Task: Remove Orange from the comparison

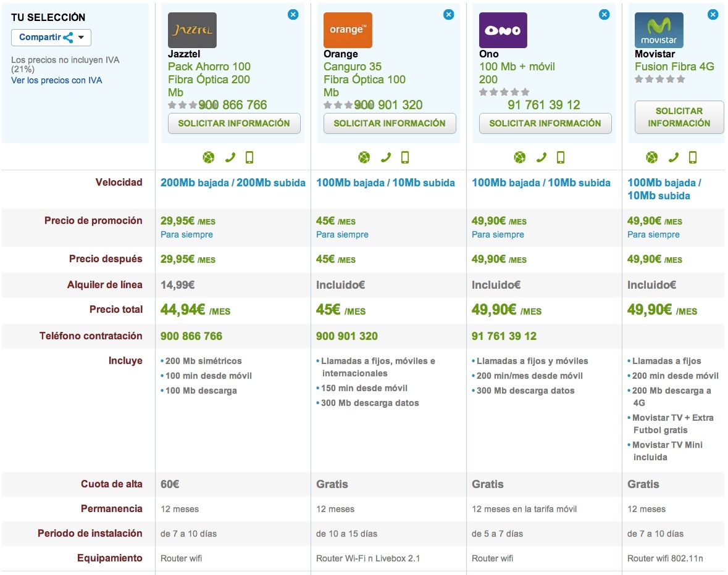Action: [x=448, y=14]
